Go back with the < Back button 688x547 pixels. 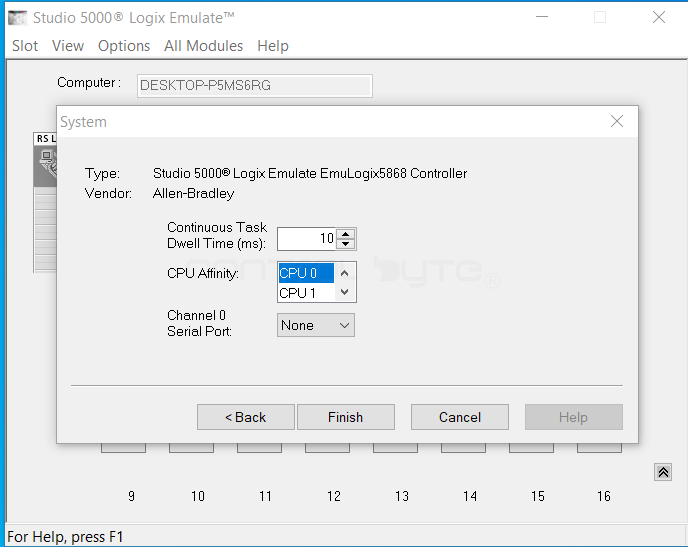click(246, 417)
